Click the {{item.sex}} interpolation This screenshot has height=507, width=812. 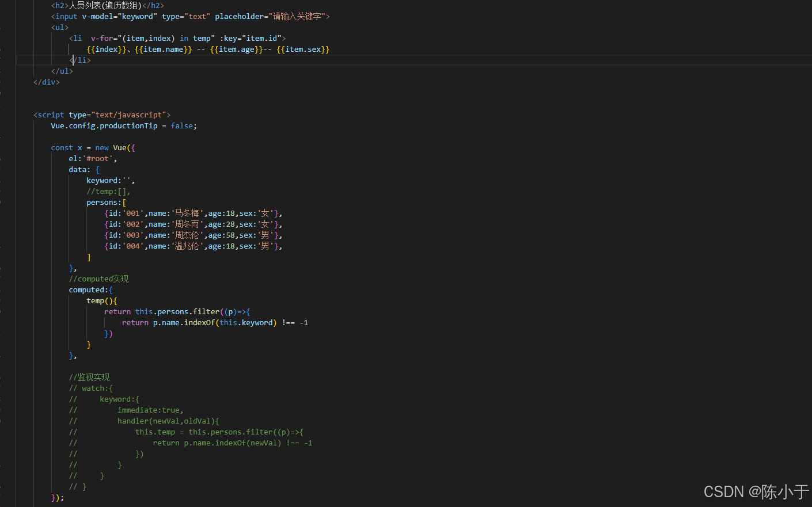(303, 49)
